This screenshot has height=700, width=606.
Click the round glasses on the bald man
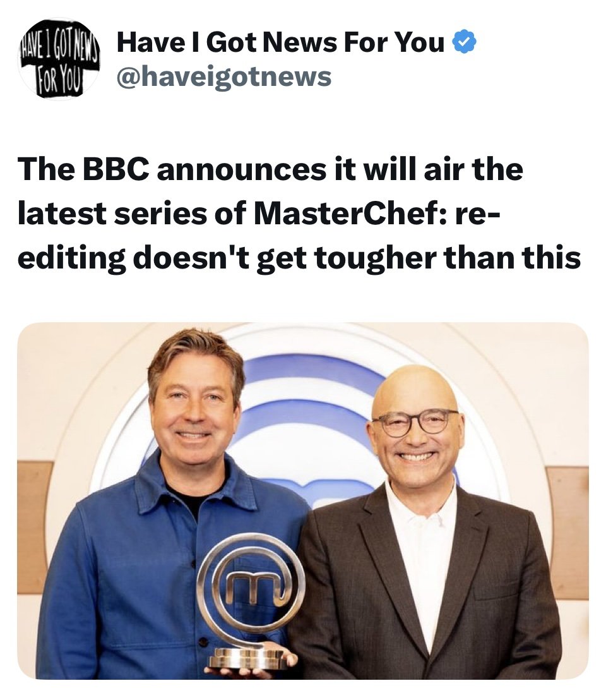click(415, 423)
